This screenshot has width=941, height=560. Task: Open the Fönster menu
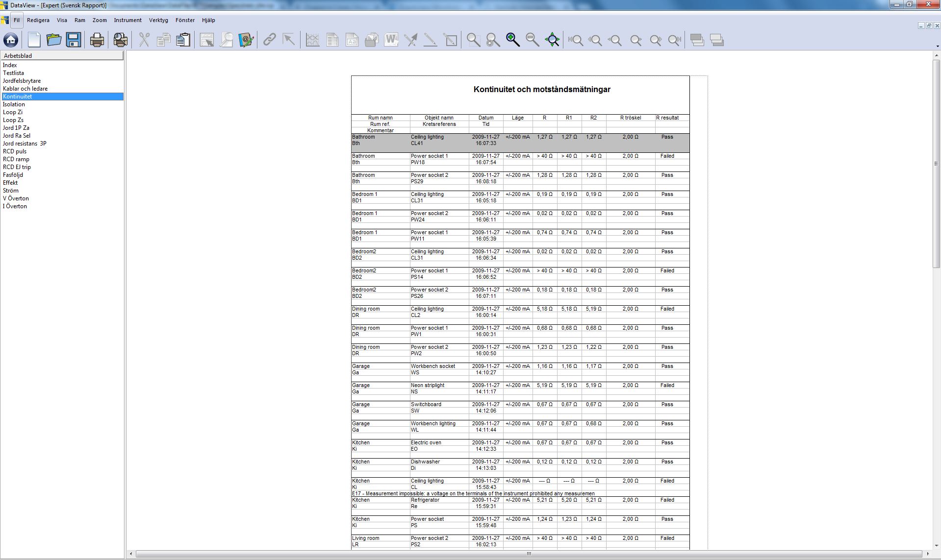coord(185,20)
